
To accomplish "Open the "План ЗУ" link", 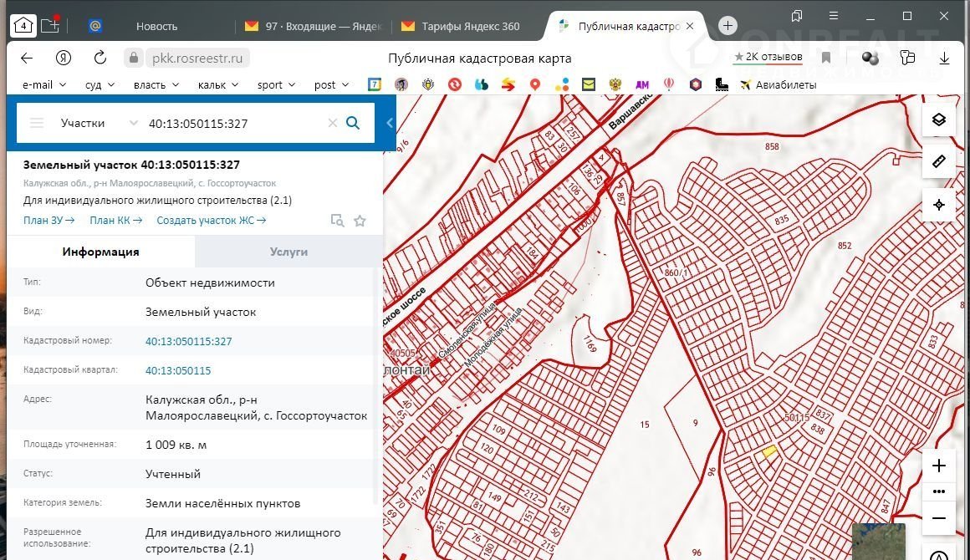I will [x=49, y=221].
